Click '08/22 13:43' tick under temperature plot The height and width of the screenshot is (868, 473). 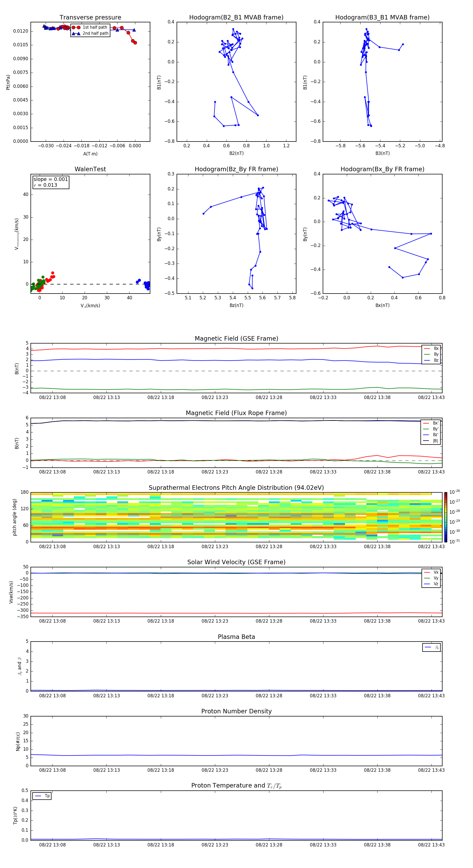click(x=431, y=845)
